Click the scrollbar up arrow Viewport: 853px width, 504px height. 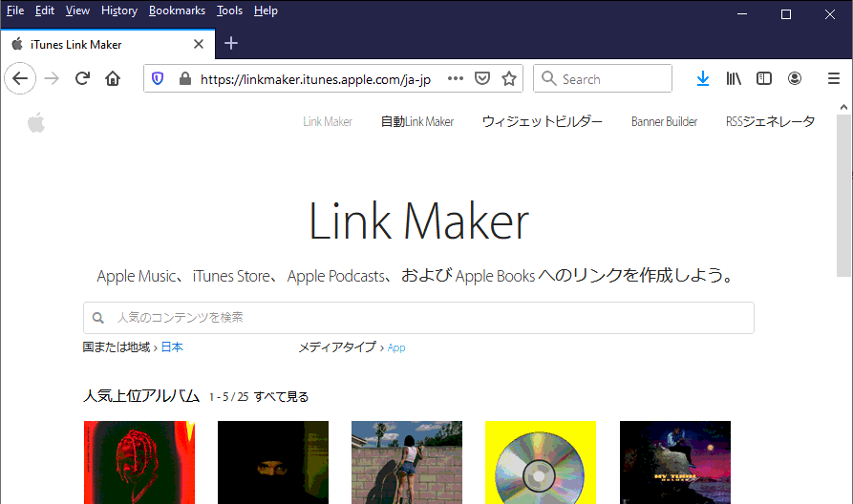point(843,108)
